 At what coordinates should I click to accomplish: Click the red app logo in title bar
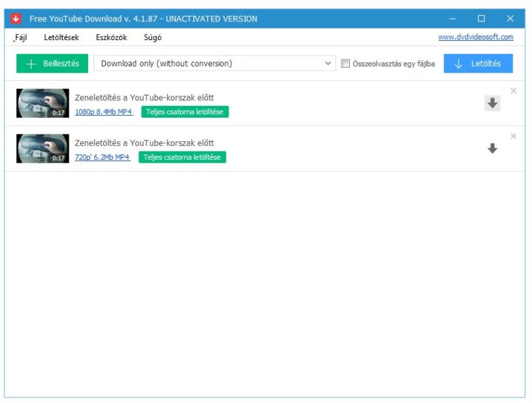tap(17, 19)
